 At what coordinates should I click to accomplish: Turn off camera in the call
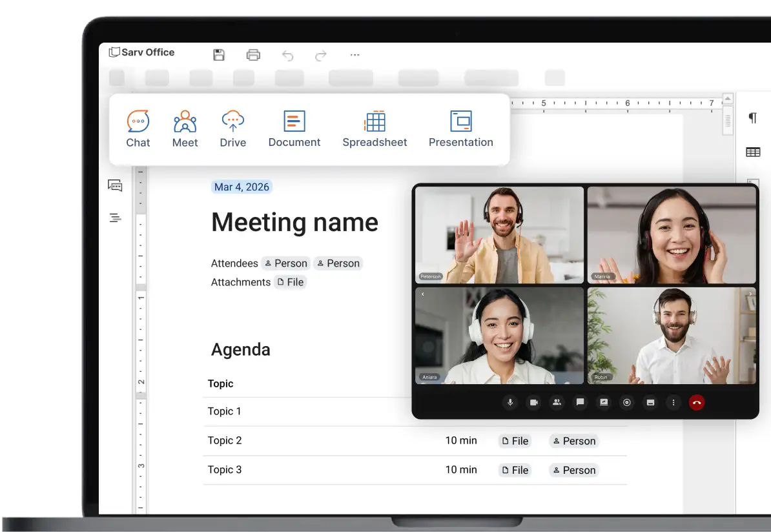(533, 402)
